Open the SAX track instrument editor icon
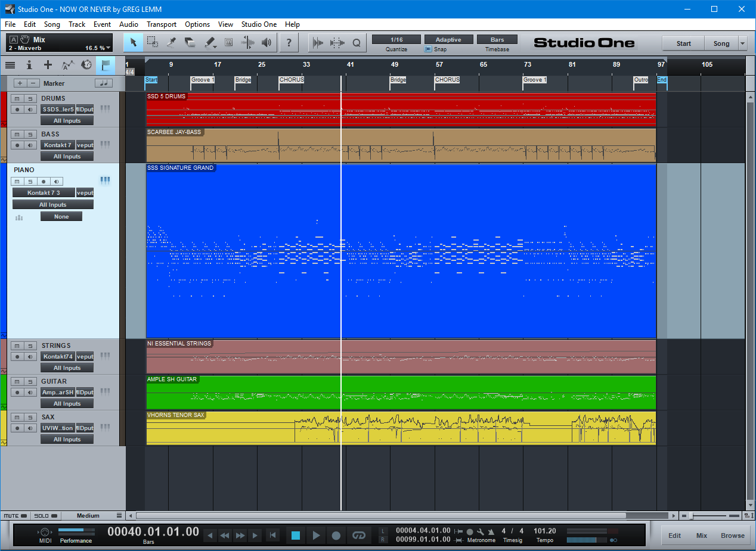 click(x=105, y=428)
